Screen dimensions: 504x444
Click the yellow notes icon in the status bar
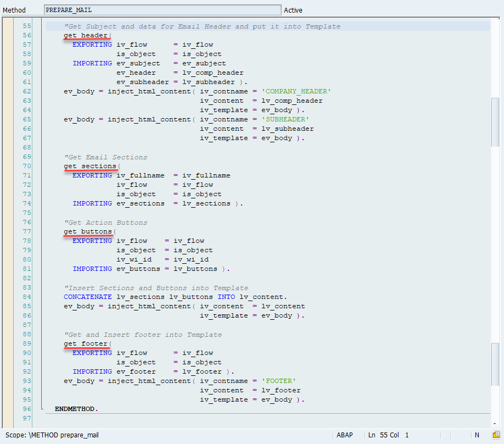click(496, 435)
